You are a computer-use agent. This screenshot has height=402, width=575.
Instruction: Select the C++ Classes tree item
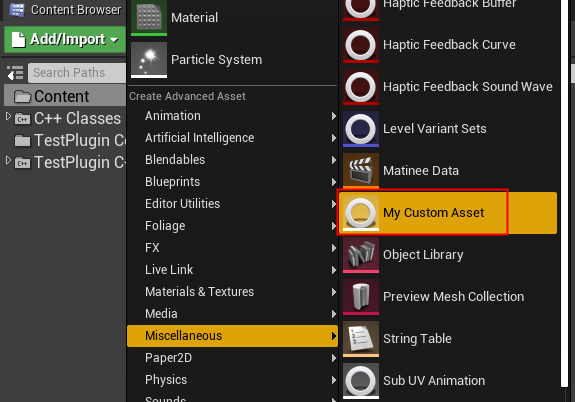(x=65, y=118)
